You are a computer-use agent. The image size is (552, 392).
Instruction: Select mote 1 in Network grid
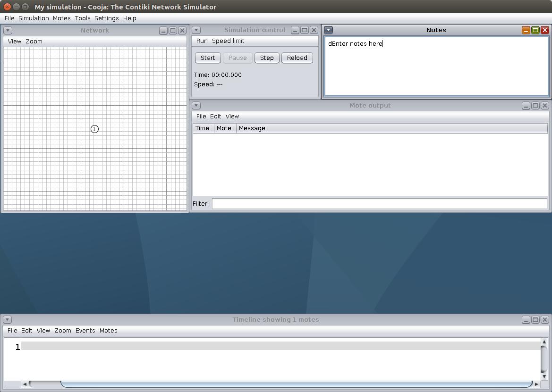click(94, 129)
